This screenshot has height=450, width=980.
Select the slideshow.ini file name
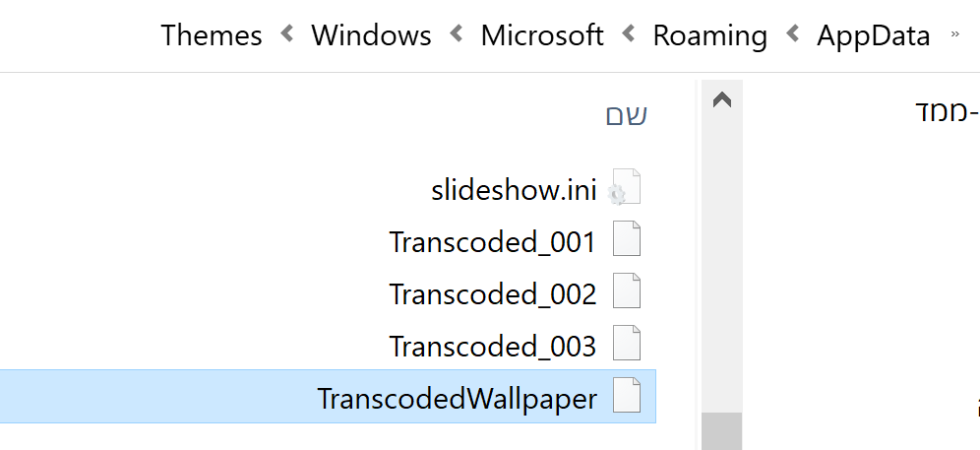(x=514, y=189)
